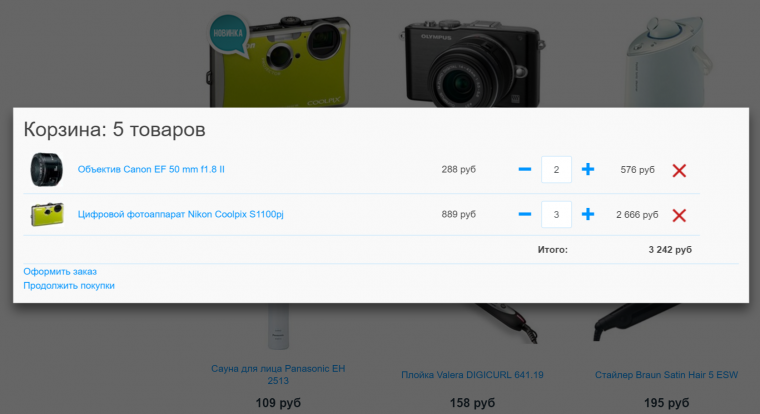The width and height of the screenshot is (760, 414).
Task: Decrease Canon lens quantity with minus
Action: [525, 170]
